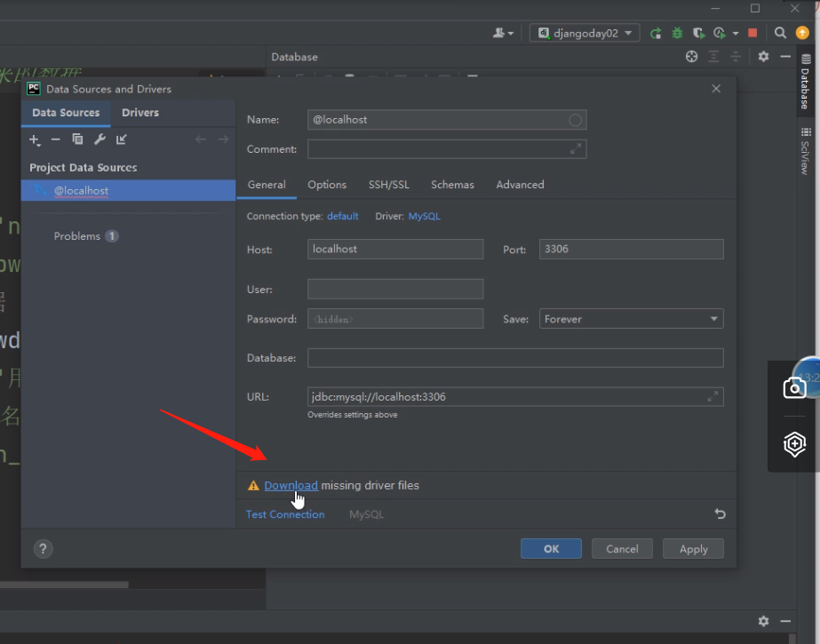Expand the Comment field editor

[x=576, y=149]
